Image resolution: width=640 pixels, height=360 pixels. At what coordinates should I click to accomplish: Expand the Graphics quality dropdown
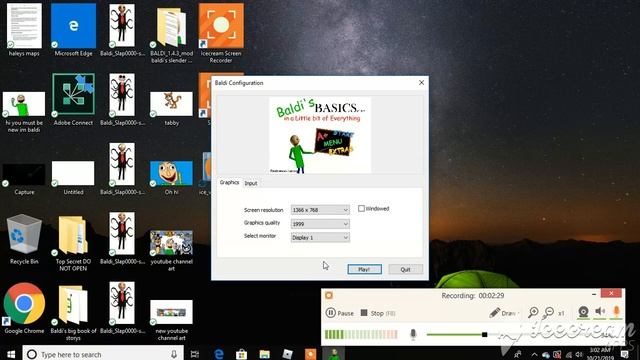coord(320,224)
